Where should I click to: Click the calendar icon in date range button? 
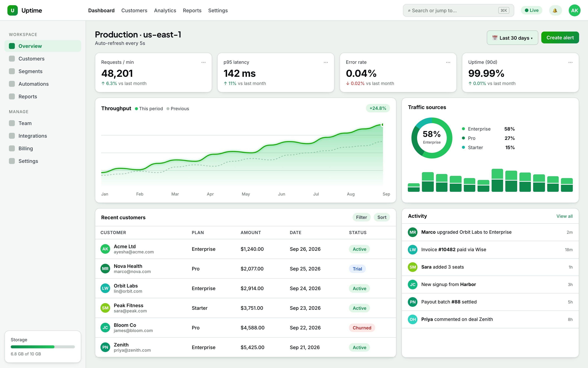coord(495,38)
